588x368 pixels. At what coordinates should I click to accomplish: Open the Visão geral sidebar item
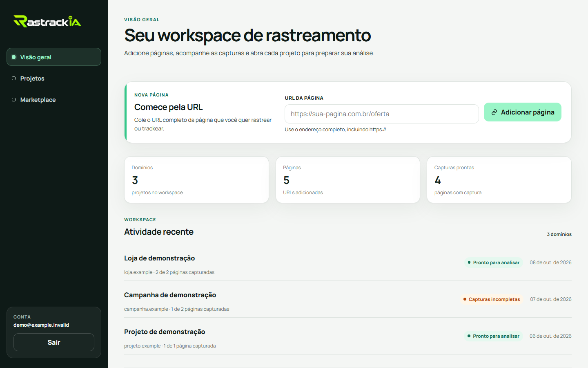[x=54, y=57]
